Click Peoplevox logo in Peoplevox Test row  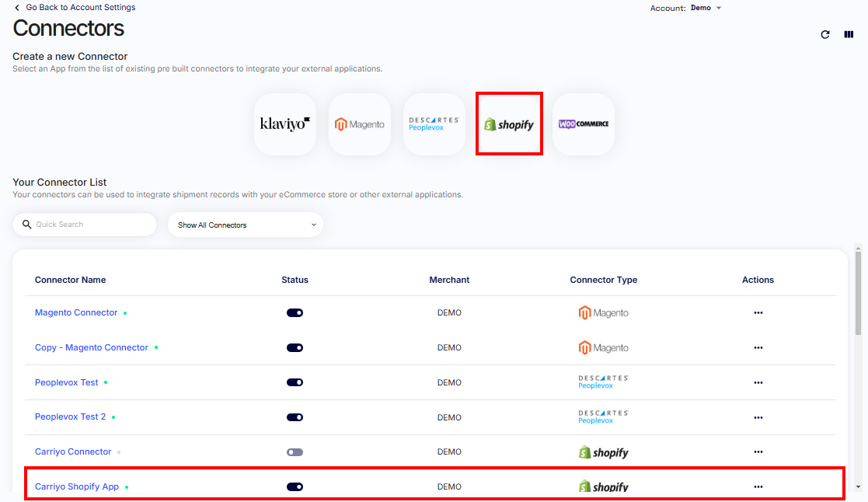point(603,382)
